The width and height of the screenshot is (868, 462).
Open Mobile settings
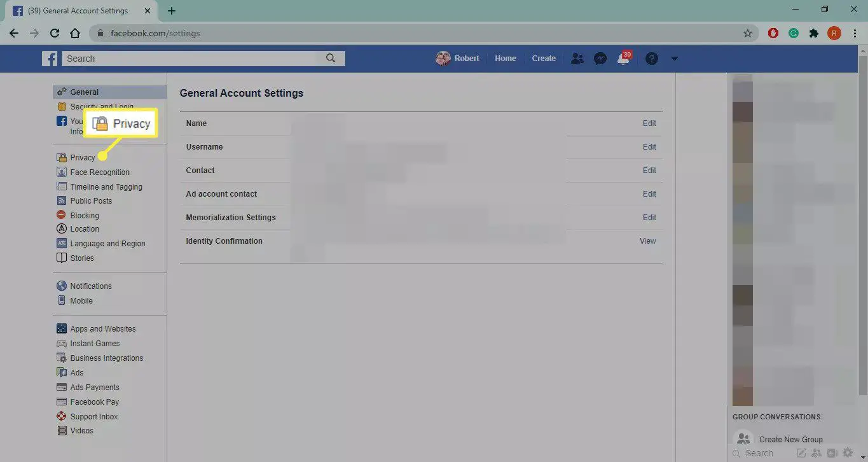point(81,301)
